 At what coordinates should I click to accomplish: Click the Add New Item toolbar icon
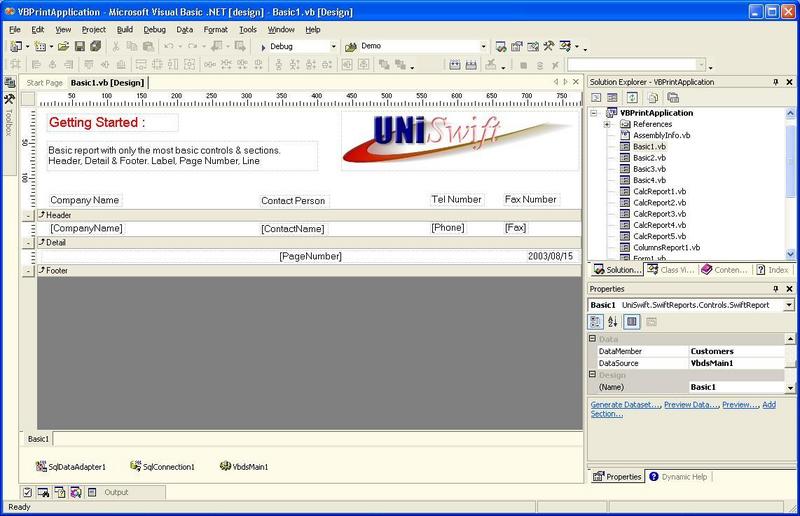pos(40,46)
